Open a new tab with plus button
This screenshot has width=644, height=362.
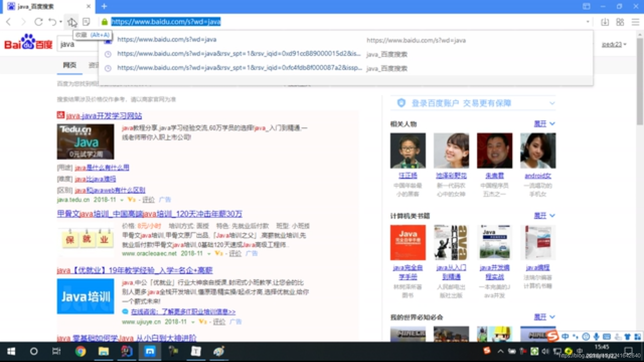coord(104,6)
